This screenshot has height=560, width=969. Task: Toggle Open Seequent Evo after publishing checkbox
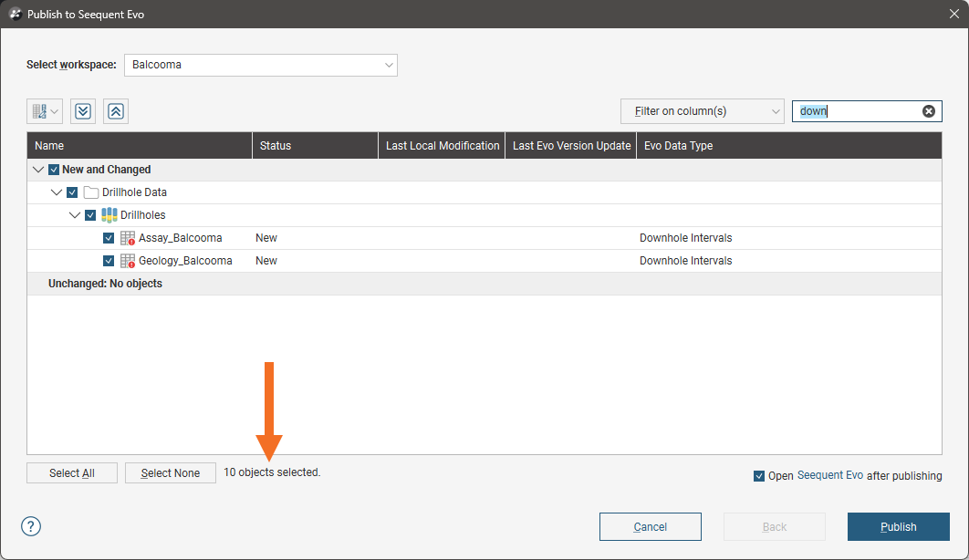(x=759, y=476)
